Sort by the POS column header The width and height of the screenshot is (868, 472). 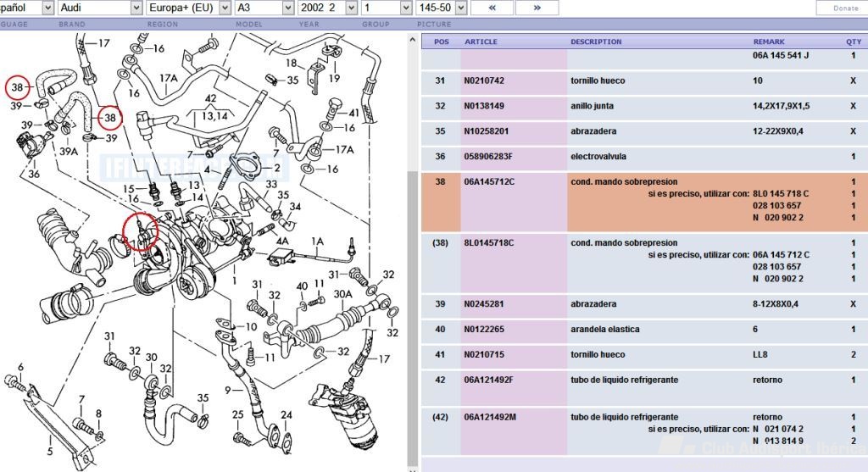(x=442, y=42)
